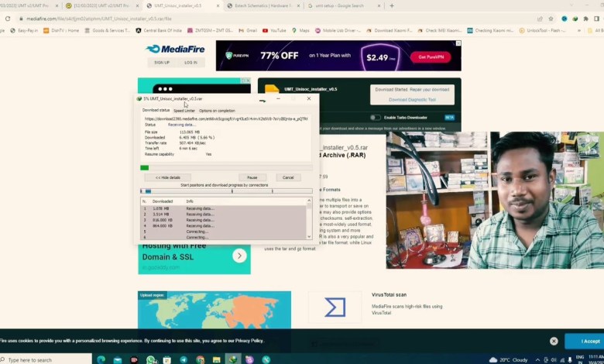Switch to Estech Schematics browser tab
This screenshot has height=364, width=604.
point(263,5)
